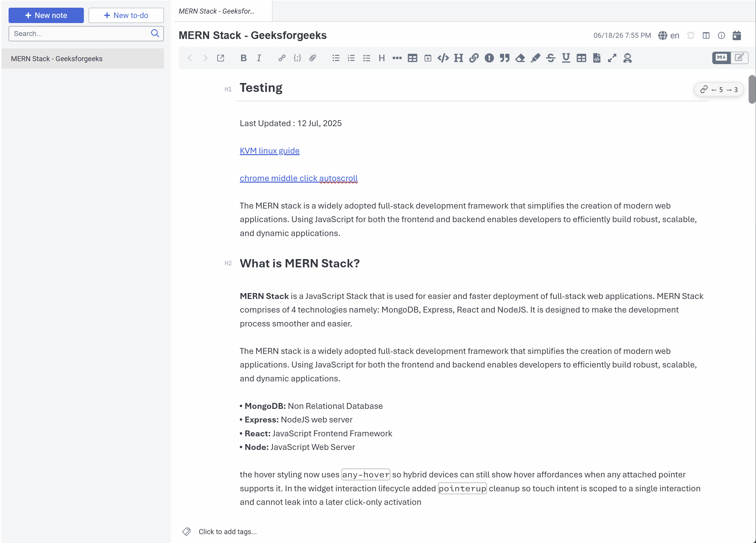Open the KVM linux guide link
Viewport: 756px width, 543px height.
[x=269, y=151]
